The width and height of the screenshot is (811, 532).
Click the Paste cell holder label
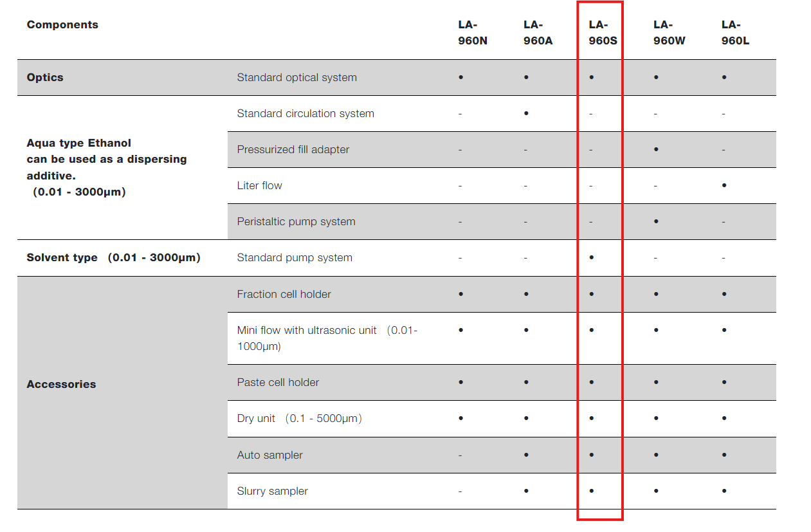(x=278, y=382)
